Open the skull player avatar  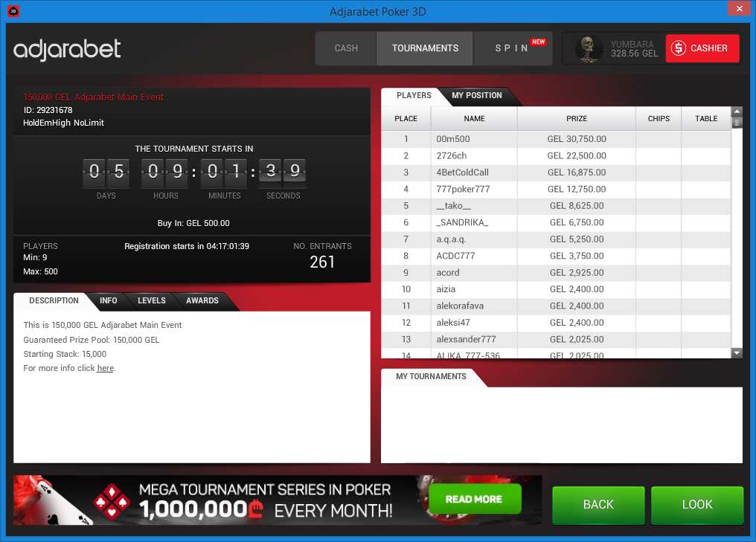[x=589, y=48]
